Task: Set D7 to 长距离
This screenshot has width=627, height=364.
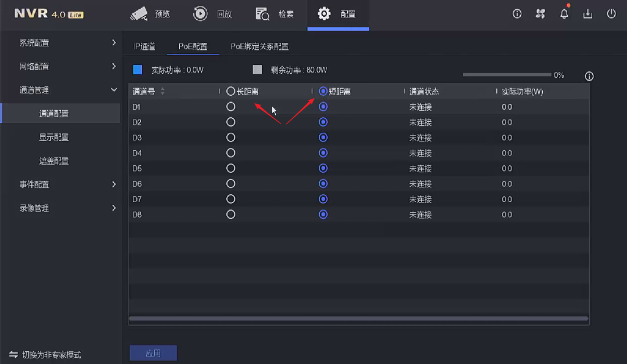Action: click(x=230, y=199)
